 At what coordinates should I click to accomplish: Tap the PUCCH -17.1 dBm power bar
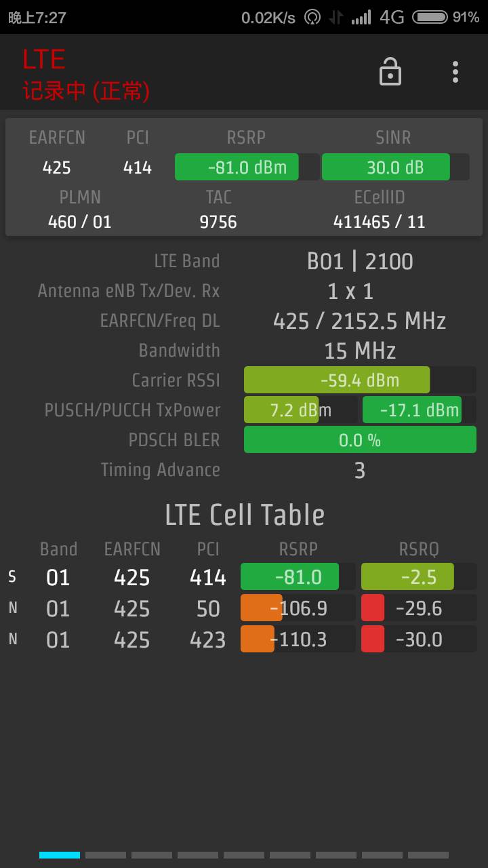(x=419, y=410)
